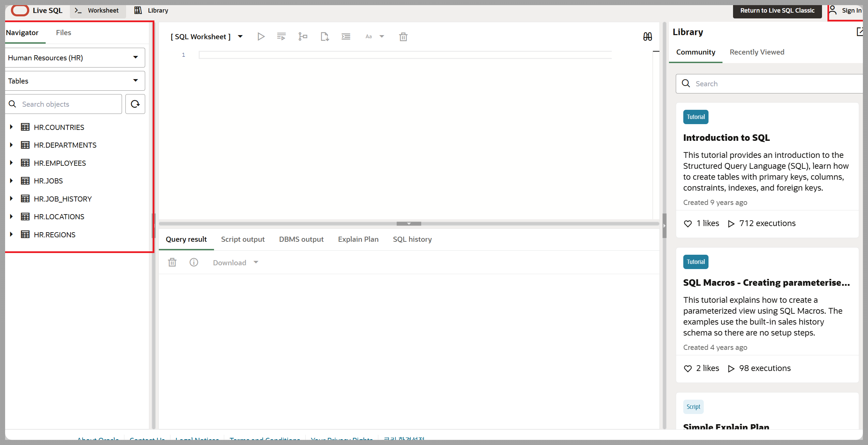868x445 pixels.
Task: Run the statement with the play icon
Action: [x=261, y=36]
